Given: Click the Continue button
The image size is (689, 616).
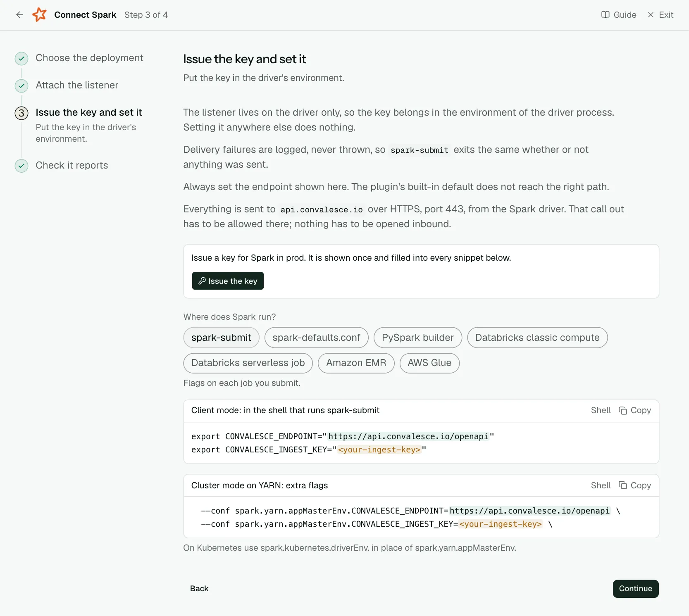Looking at the screenshot, I should (x=636, y=589).
